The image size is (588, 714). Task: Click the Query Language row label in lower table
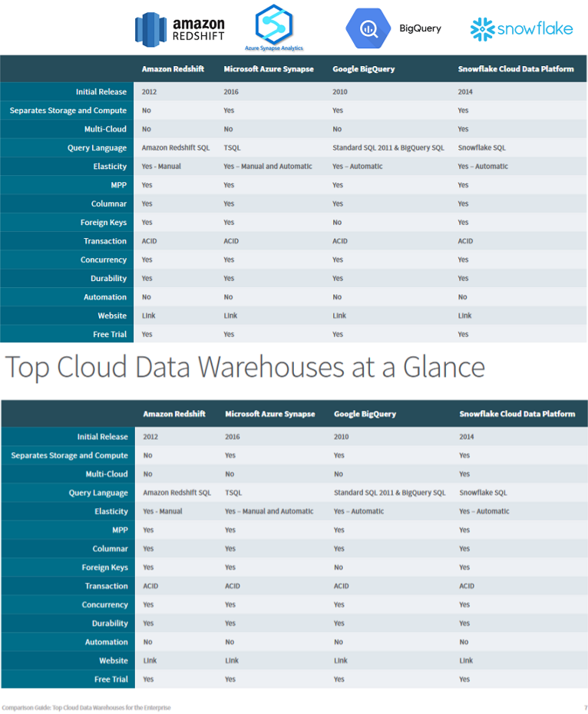98,493
